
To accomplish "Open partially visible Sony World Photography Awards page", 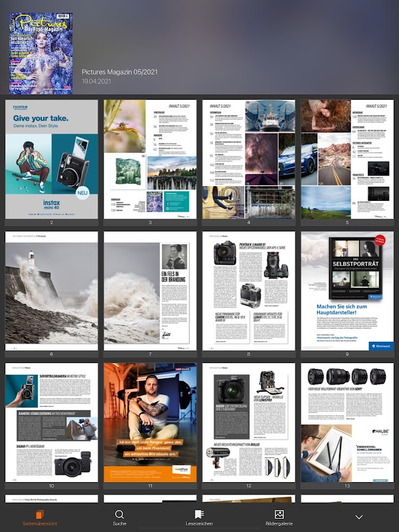I will coord(52,499).
